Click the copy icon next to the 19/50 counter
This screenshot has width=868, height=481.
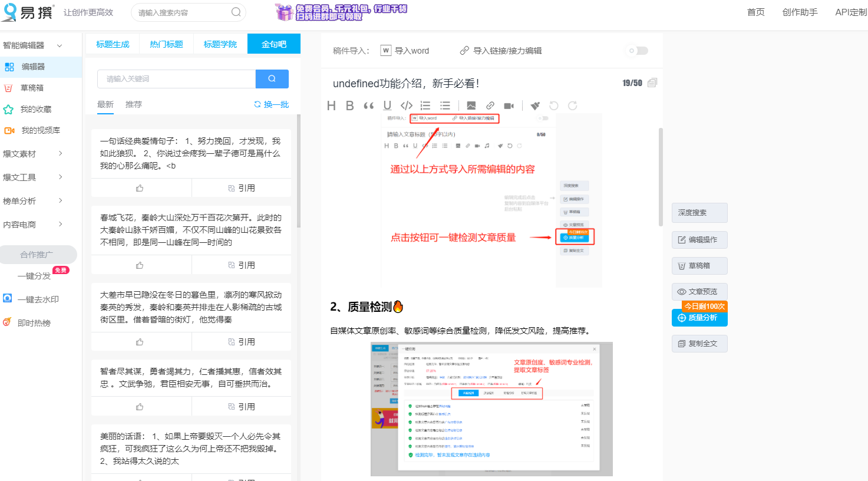coord(652,83)
